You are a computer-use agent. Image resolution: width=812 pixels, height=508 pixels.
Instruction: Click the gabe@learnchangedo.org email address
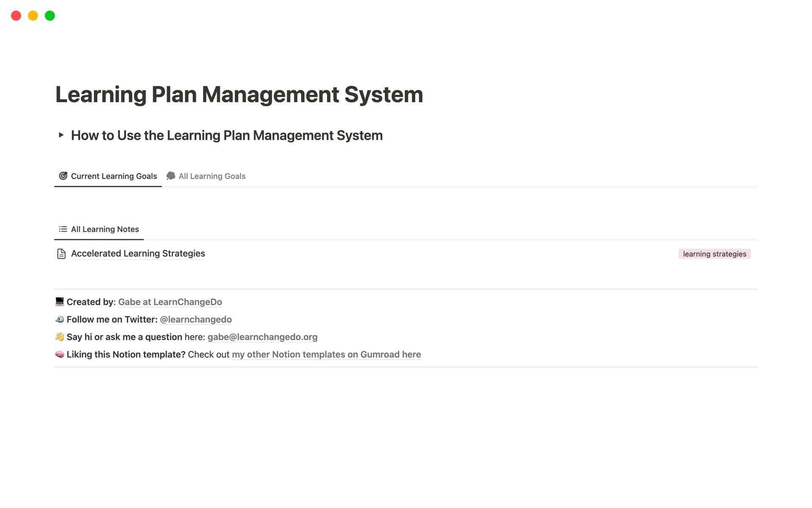(x=262, y=337)
